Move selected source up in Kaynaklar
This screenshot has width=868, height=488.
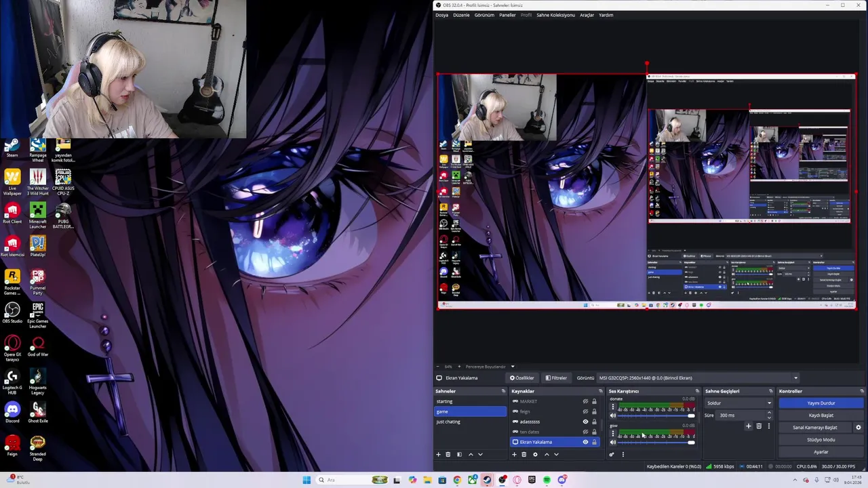click(547, 454)
